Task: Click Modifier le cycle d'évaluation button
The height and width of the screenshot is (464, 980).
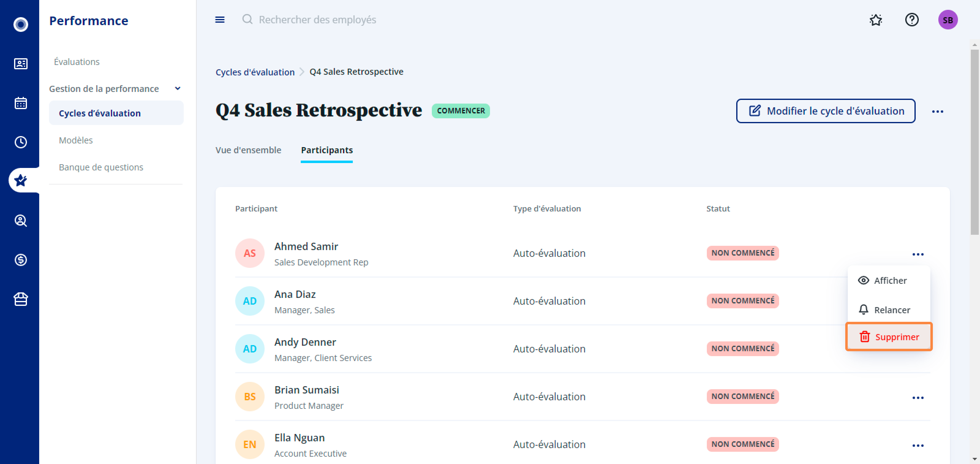Action: (x=826, y=111)
